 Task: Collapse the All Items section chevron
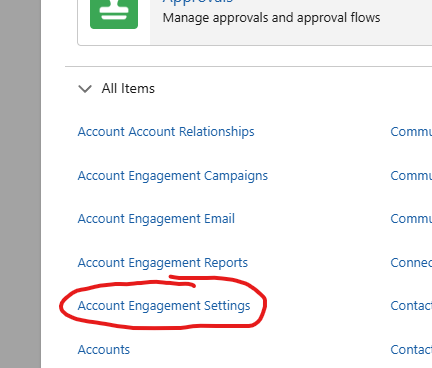(85, 89)
